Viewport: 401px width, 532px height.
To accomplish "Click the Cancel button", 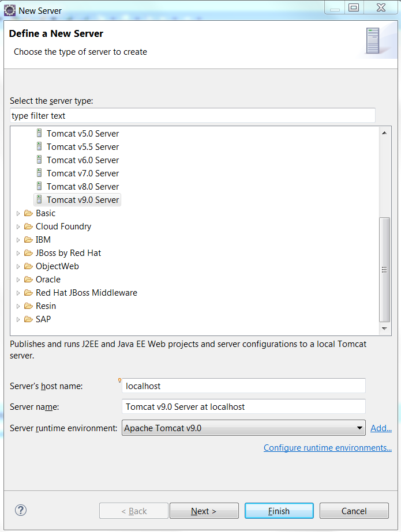I will coord(354,511).
